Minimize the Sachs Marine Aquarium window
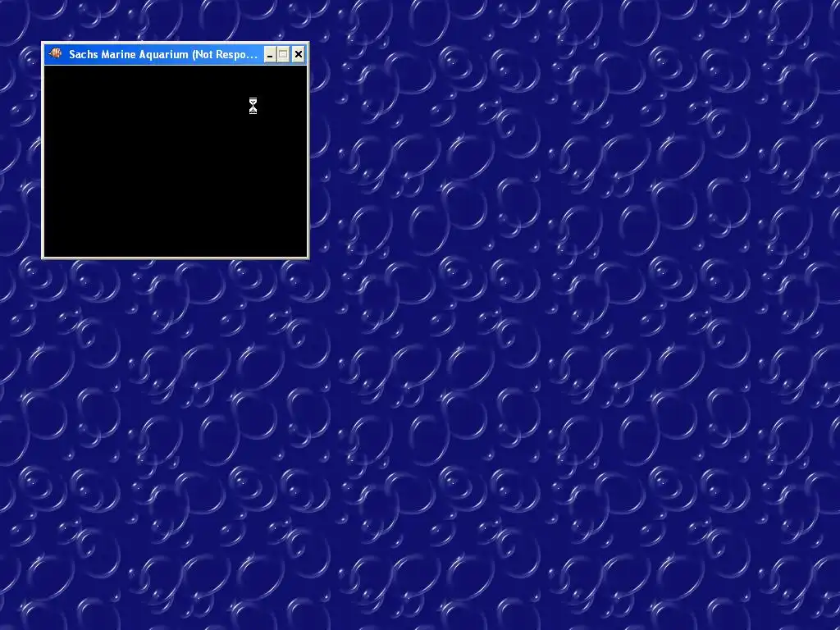Screen dimensions: 840x630 point(270,55)
